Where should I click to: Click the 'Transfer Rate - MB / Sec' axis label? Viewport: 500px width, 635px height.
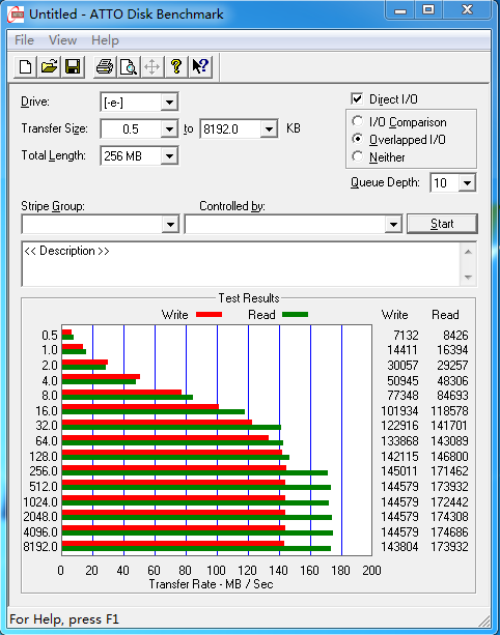point(211,584)
